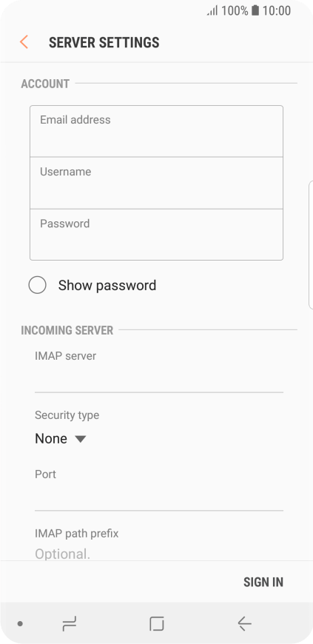Focus the Username input field
This screenshot has width=313, height=644.
click(x=157, y=183)
